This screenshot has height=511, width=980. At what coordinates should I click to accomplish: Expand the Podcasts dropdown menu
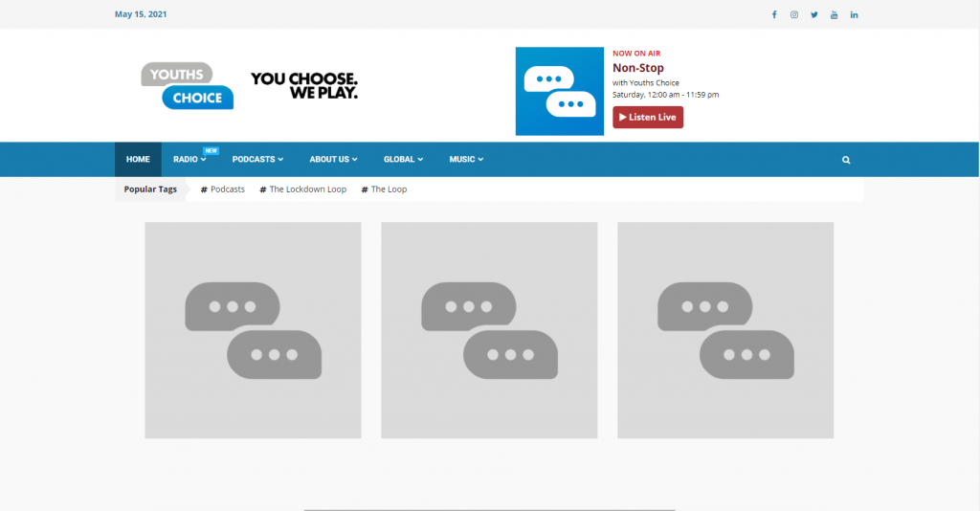point(257,160)
